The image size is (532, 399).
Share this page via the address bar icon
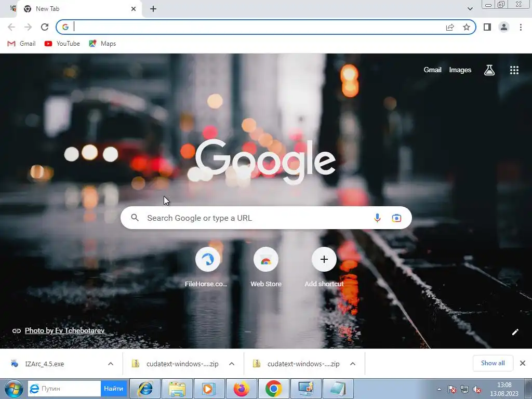pos(450,27)
